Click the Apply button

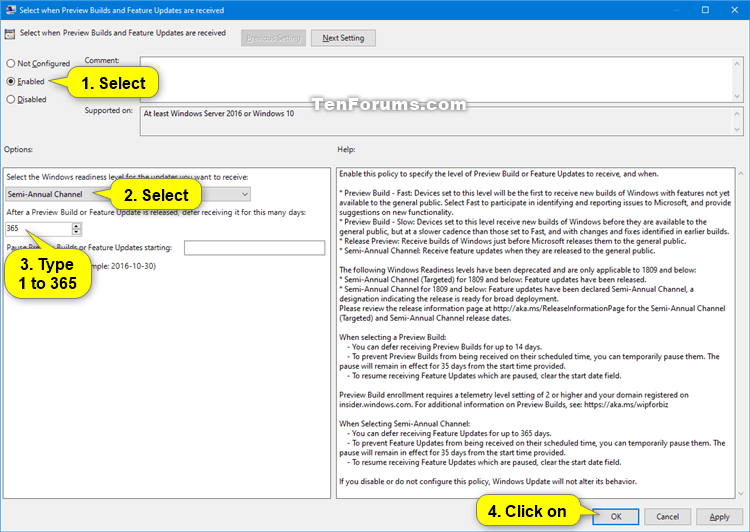pos(719,517)
